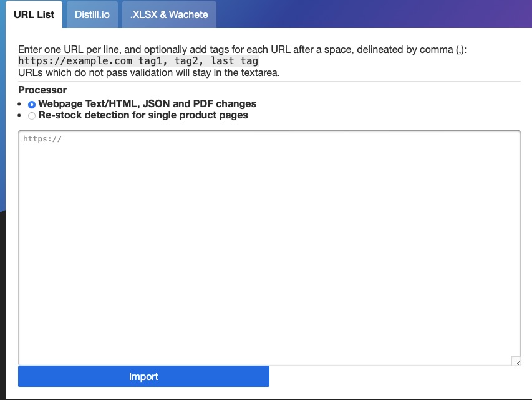Select the URL List tab

34,14
